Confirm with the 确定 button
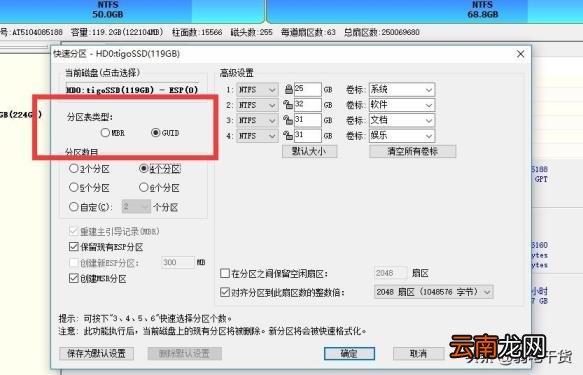Image resolution: width=583 pixels, height=375 pixels. tap(349, 353)
